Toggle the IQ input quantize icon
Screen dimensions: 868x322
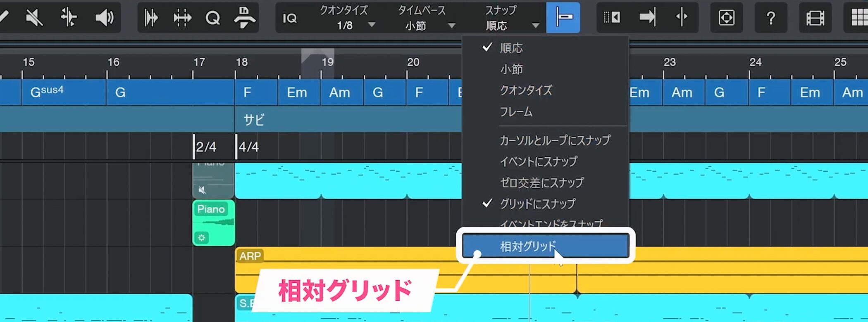(x=289, y=18)
